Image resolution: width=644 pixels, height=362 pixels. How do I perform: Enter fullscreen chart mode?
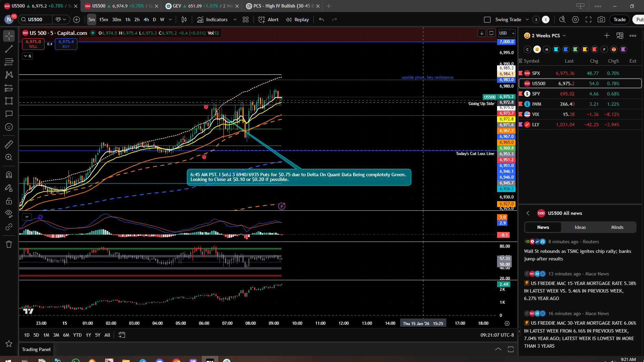pyautogui.click(x=589, y=20)
